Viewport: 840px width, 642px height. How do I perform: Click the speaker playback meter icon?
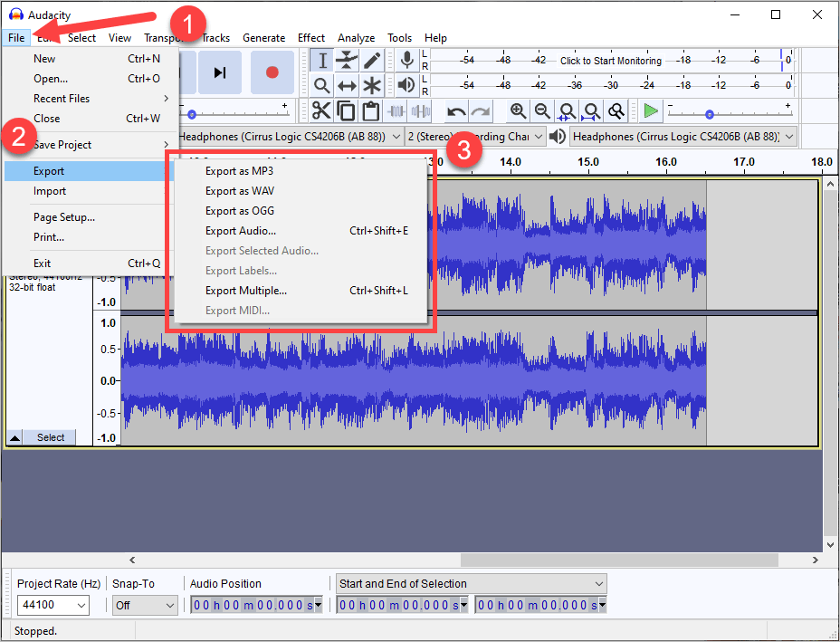407,85
